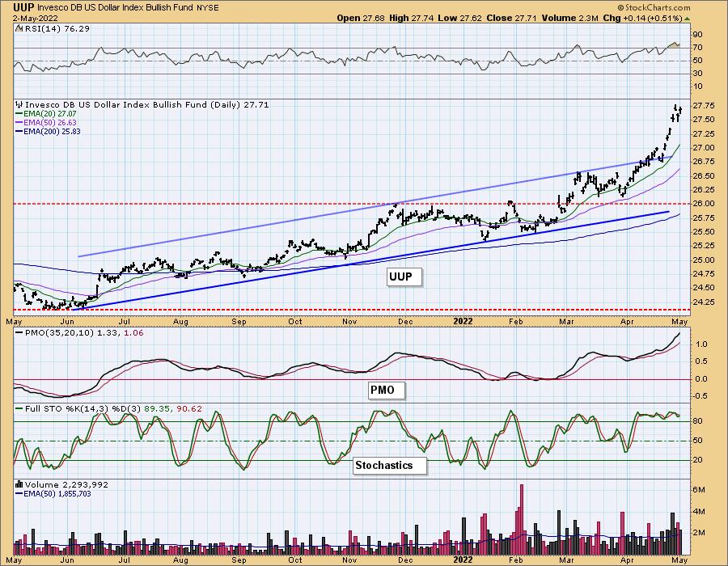Click the Jun label on bottom axis

point(67,560)
